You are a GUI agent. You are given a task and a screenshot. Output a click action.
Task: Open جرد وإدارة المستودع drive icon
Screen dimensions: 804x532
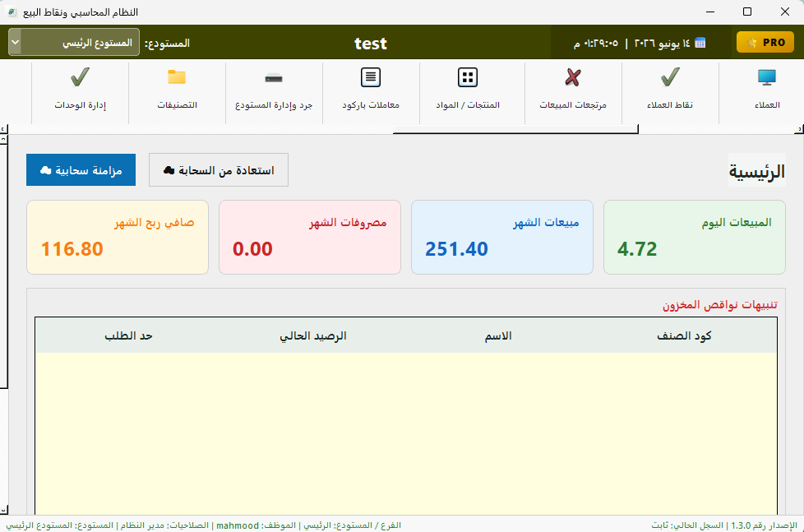click(x=273, y=78)
